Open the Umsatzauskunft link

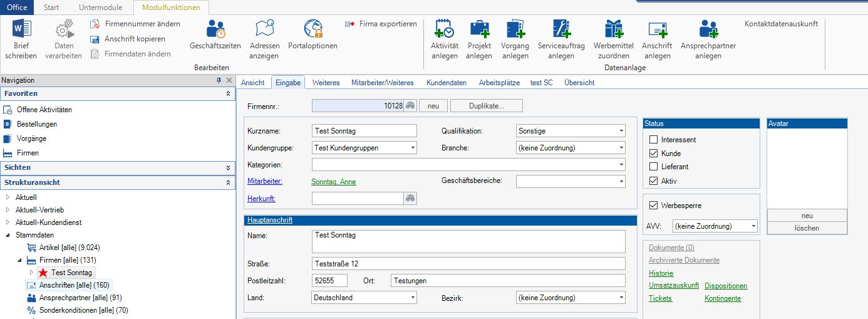[673, 286]
